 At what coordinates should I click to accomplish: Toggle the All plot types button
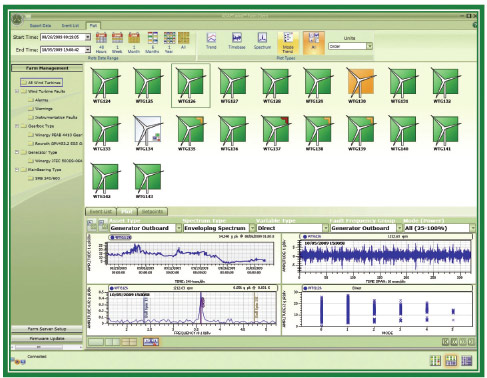(313, 42)
